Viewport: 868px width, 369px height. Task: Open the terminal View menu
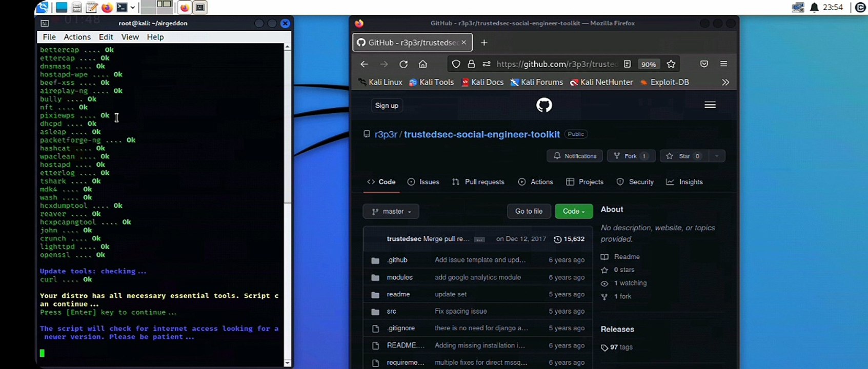click(x=130, y=37)
